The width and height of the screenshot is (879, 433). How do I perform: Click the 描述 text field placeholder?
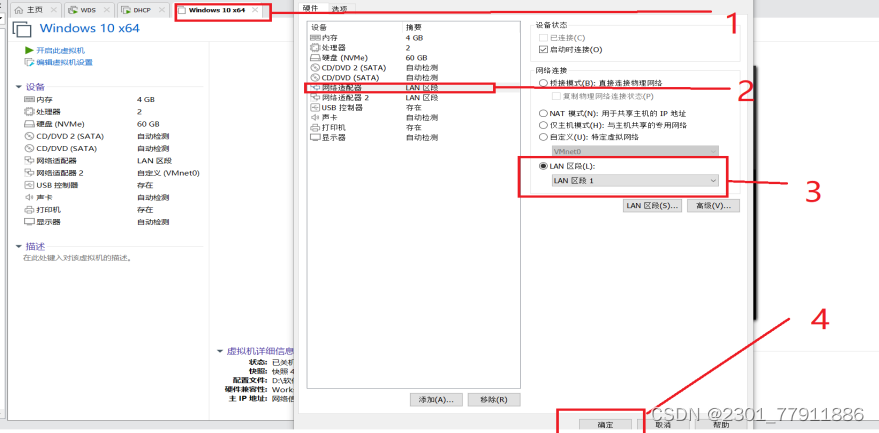[x=77, y=259]
